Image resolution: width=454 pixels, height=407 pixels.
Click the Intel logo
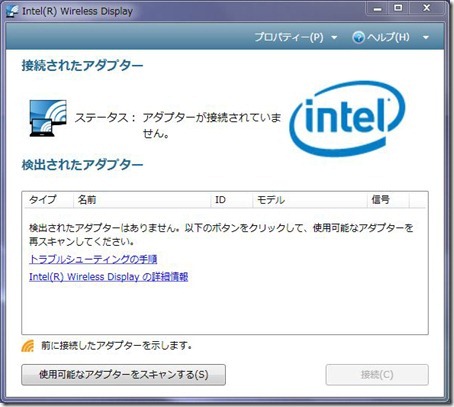tap(347, 118)
